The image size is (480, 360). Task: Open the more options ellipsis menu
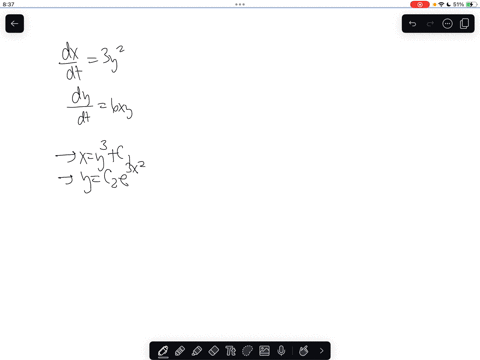tap(447, 24)
